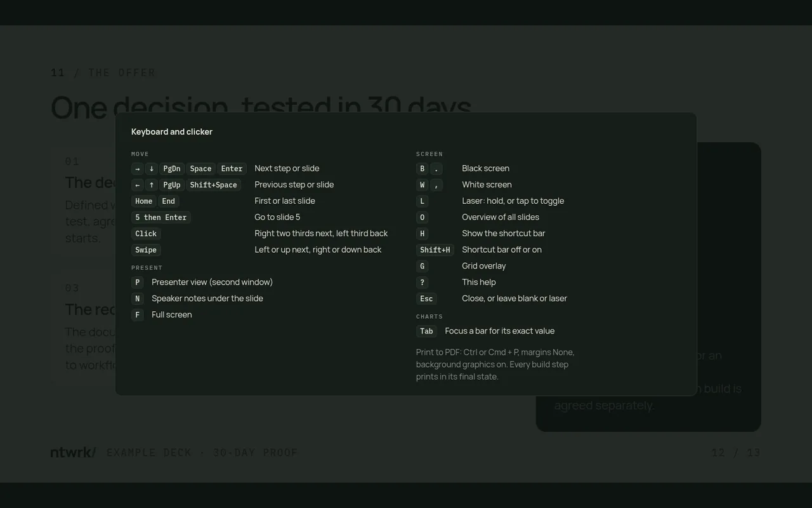Viewport: 812px width, 508px height.
Task: Click the '5 then Enter' keycap
Action: pyautogui.click(x=161, y=217)
